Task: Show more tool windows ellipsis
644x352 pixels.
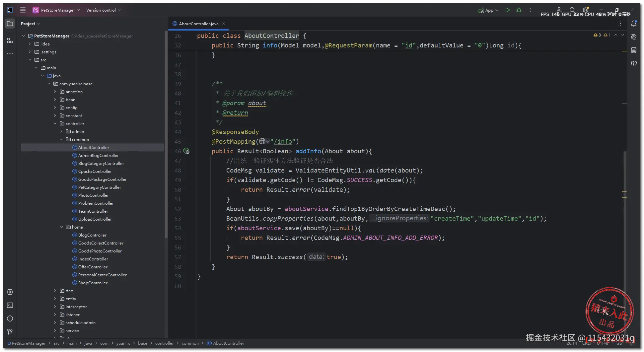Action: [x=10, y=53]
